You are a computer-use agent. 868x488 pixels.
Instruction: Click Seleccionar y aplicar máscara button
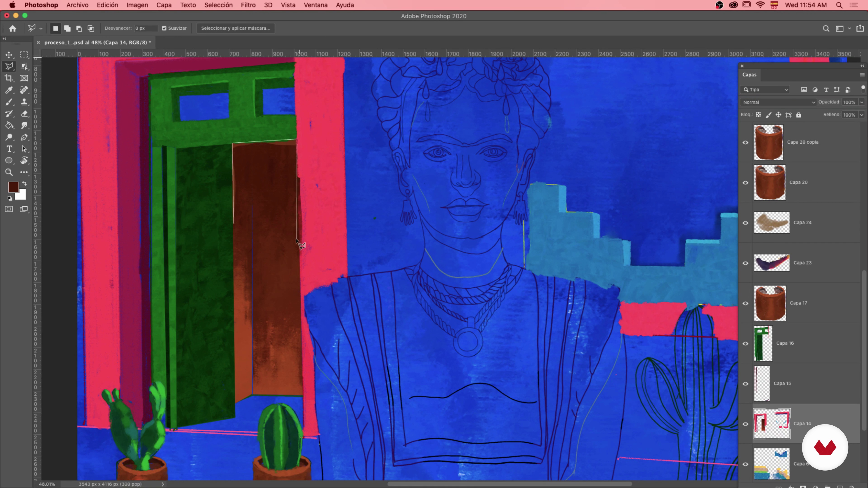pos(236,28)
